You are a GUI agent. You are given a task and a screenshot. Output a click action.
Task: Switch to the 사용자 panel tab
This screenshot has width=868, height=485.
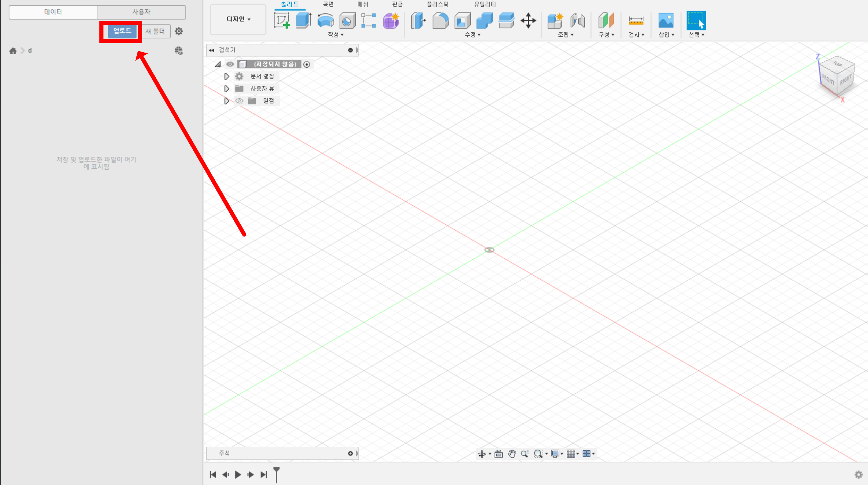click(141, 12)
